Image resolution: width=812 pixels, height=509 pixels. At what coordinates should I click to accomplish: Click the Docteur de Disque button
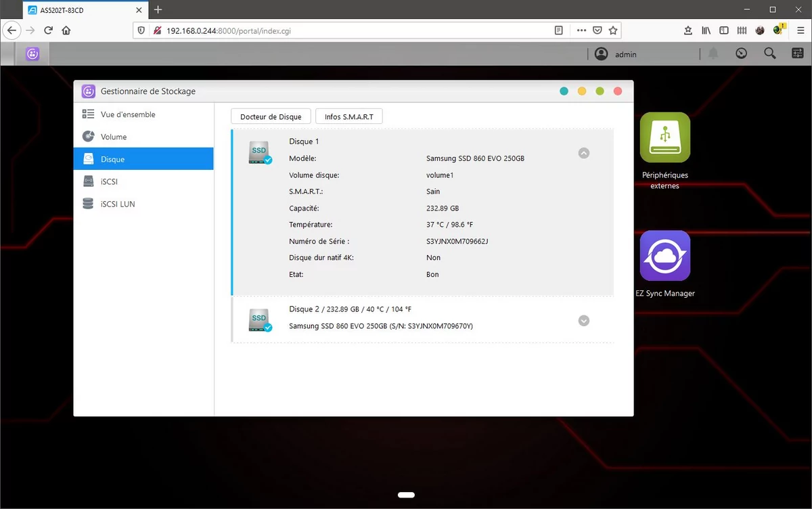click(x=271, y=116)
